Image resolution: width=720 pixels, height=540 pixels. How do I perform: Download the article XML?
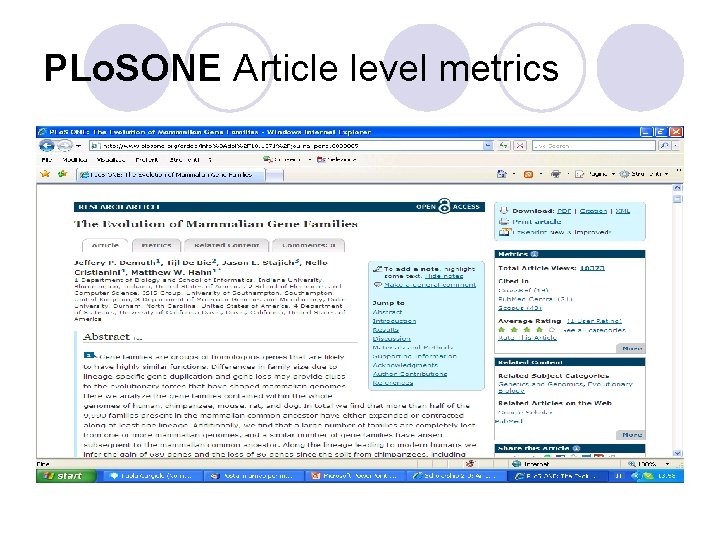623,211
